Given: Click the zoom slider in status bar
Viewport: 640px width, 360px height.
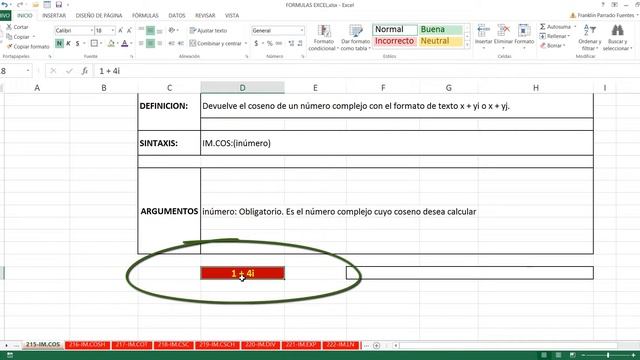Looking at the screenshot, I should 608,355.
